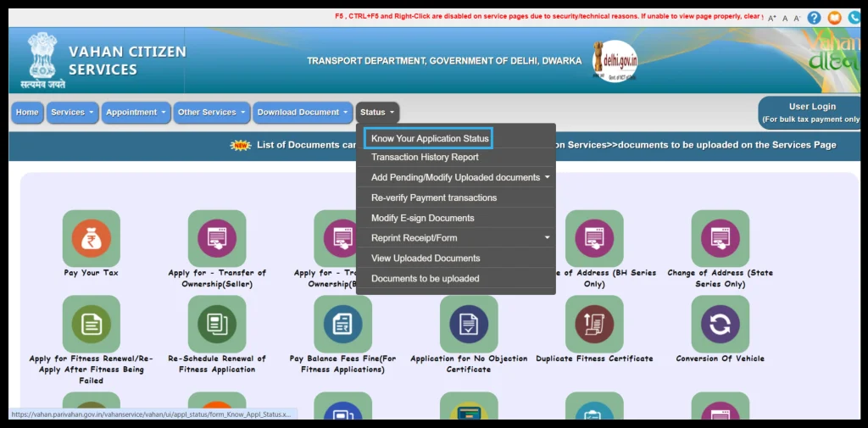Go to the Home button
The height and width of the screenshot is (428, 868).
pos(27,113)
